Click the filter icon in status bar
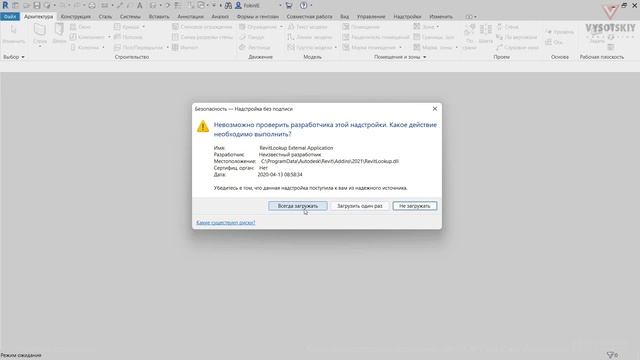 610,355
